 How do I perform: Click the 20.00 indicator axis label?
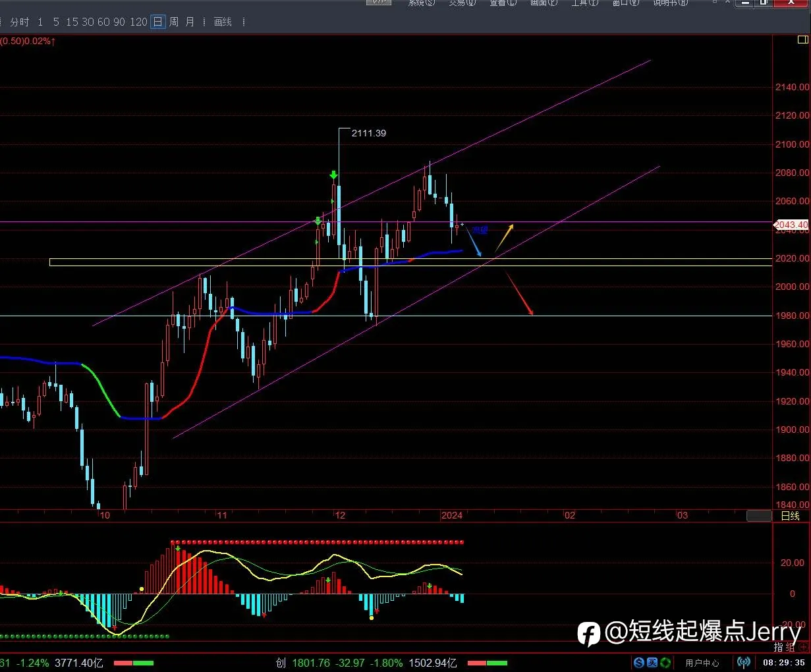(x=793, y=563)
